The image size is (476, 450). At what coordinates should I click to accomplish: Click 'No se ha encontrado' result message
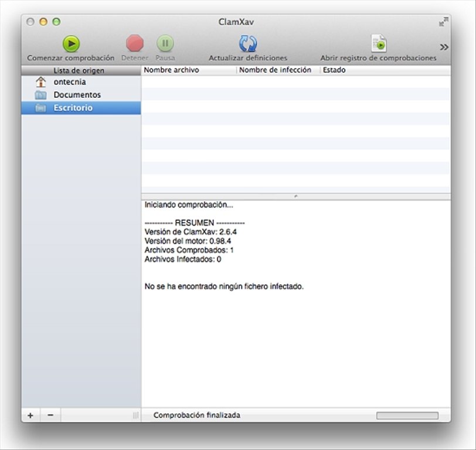point(224,287)
